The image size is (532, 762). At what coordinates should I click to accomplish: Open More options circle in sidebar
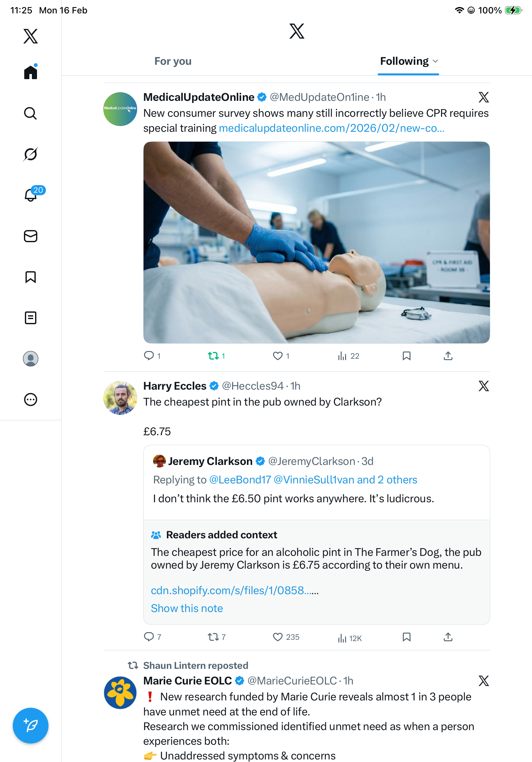31,399
